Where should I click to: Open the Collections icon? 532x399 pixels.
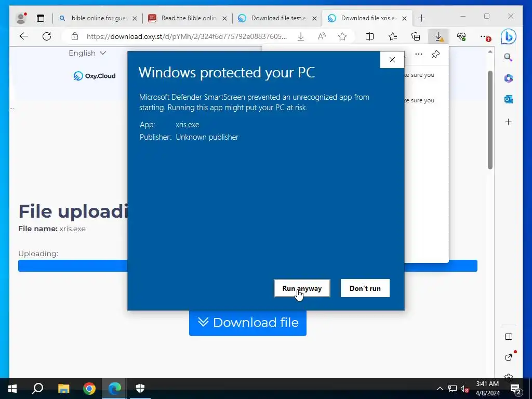coord(416,36)
